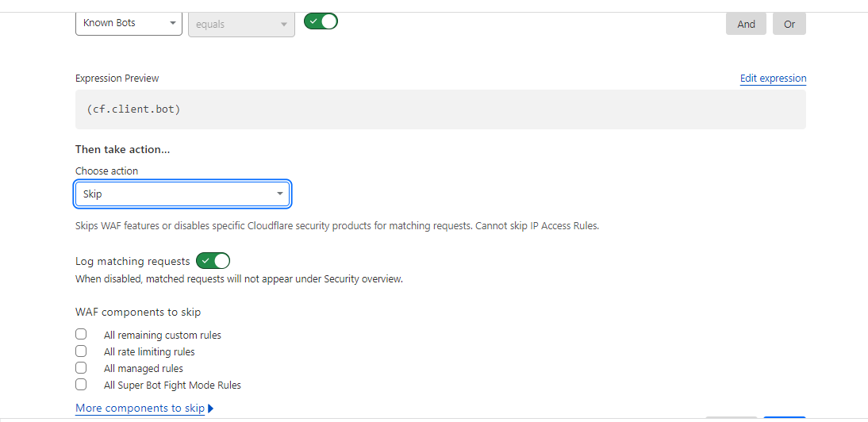The width and height of the screenshot is (868, 422).
Task: Tick the All rate limiting rules checkbox
Action: pyautogui.click(x=82, y=351)
